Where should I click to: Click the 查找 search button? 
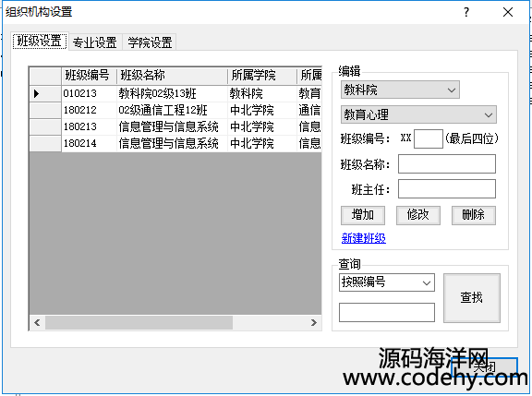coord(472,297)
